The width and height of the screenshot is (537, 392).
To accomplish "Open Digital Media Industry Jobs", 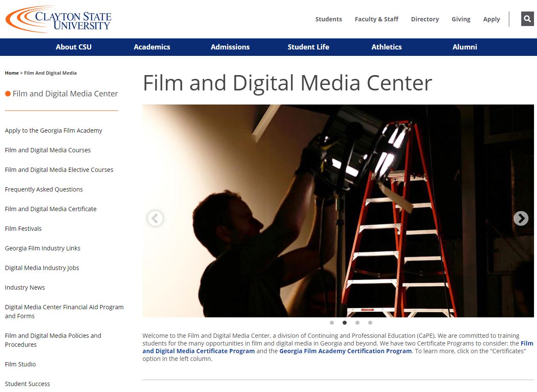I will [42, 268].
